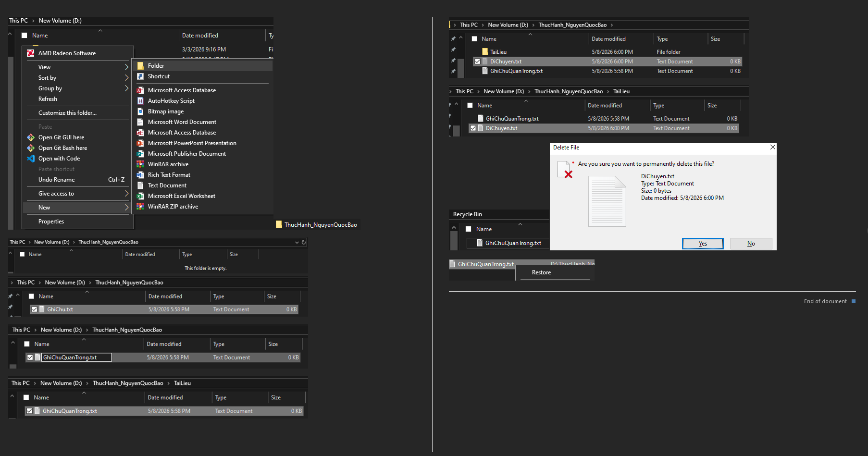Uncheck the checkbox beside GhiChu.txt
The image size is (868, 456).
click(x=35, y=309)
